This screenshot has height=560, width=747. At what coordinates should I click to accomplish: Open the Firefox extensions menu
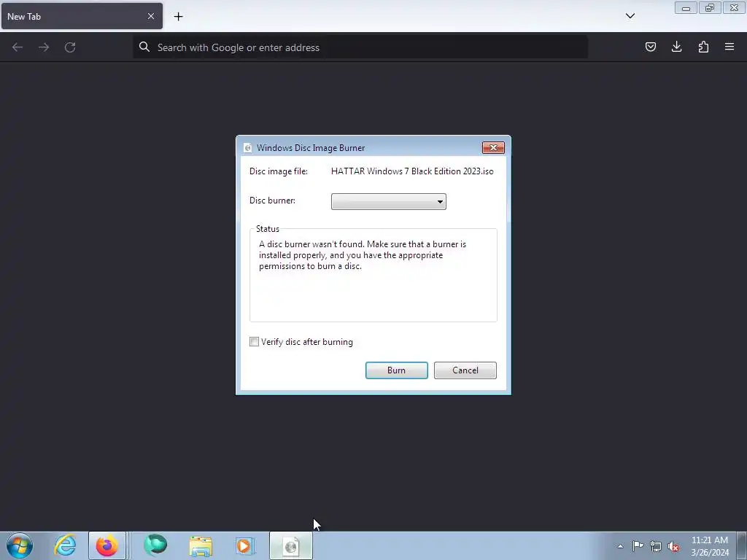[x=703, y=47]
